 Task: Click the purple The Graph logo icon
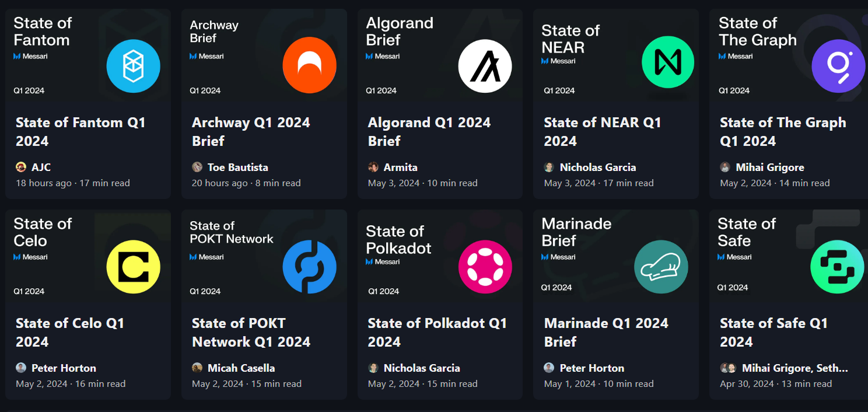coord(838,66)
